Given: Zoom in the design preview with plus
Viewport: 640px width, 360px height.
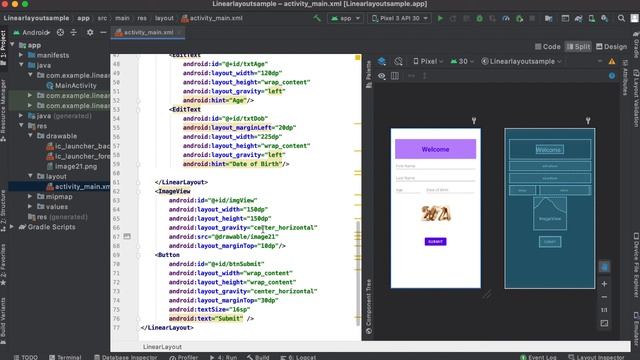Looking at the screenshot, I should pyautogui.click(x=604, y=284).
